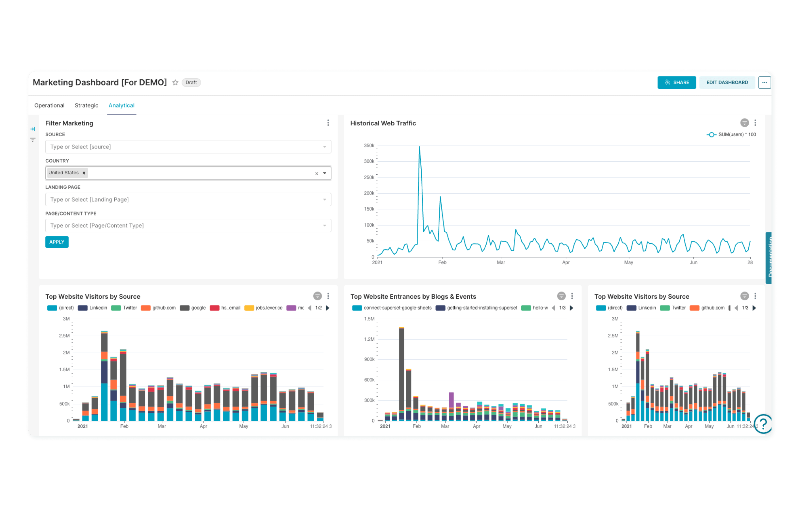Open Filter Marketing panel kebab menu
Image resolution: width=812 pixels, height=508 pixels.
328,123
